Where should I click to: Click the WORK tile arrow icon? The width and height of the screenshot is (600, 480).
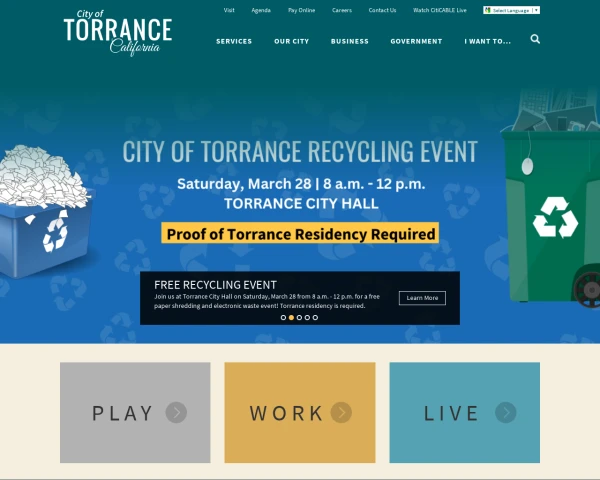pyautogui.click(x=341, y=413)
